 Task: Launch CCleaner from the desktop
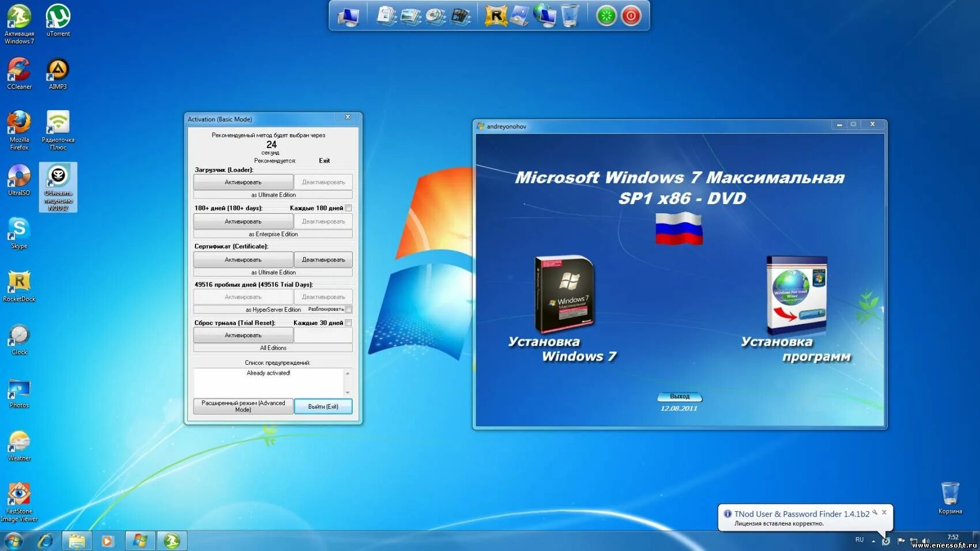[19, 74]
